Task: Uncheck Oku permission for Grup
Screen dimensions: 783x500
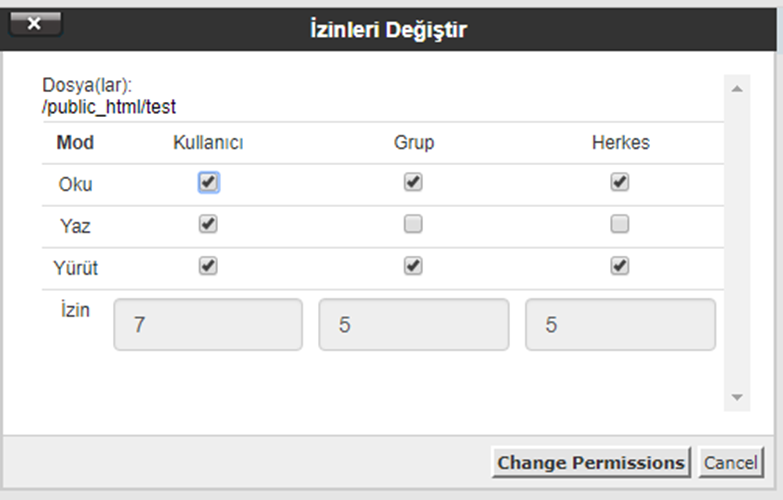Action: (413, 183)
